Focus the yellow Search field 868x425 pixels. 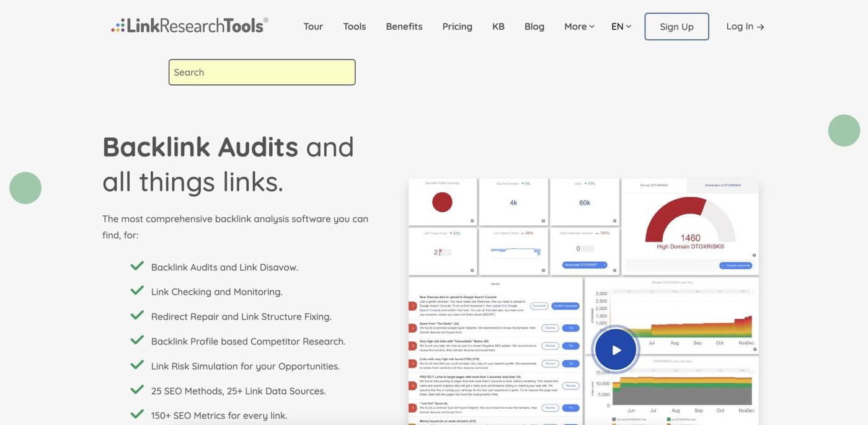point(262,72)
